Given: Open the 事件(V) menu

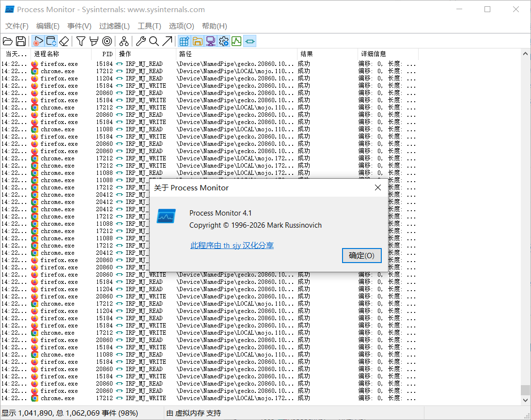Looking at the screenshot, I should 79,26.
